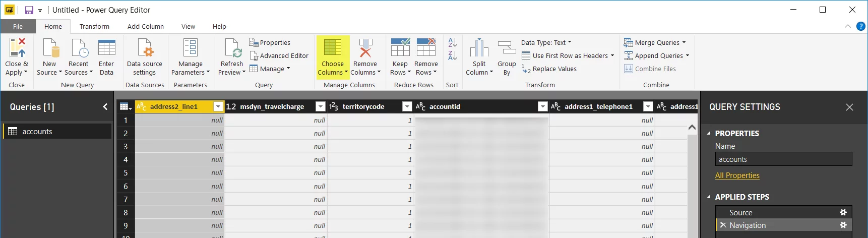This screenshot has height=238, width=868.
Task: Collapse the Queries pane
Action: (105, 106)
